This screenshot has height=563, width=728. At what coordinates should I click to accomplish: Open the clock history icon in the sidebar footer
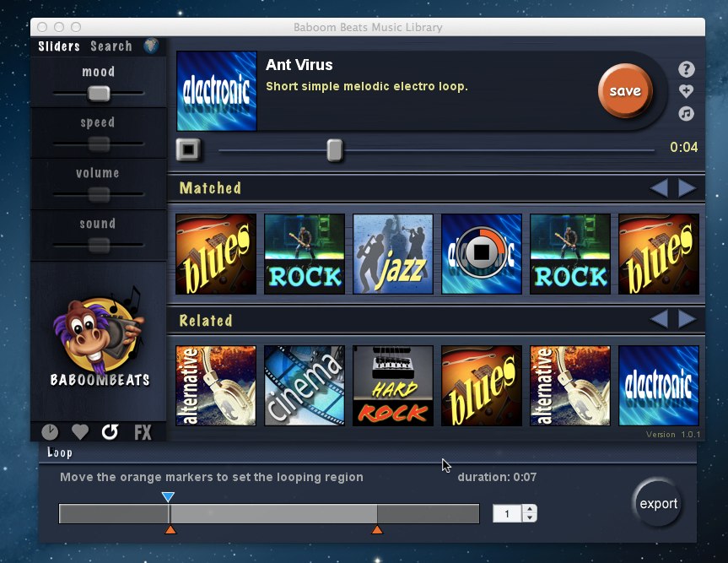50,432
